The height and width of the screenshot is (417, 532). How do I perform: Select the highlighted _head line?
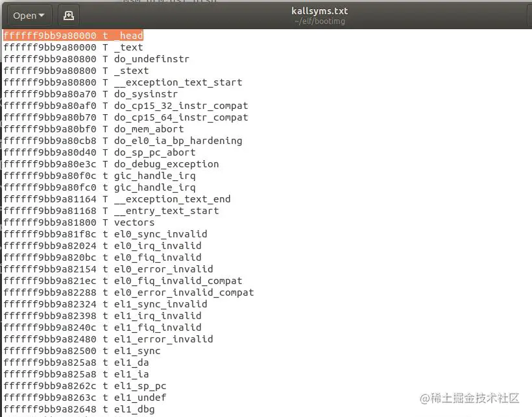[73, 36]
